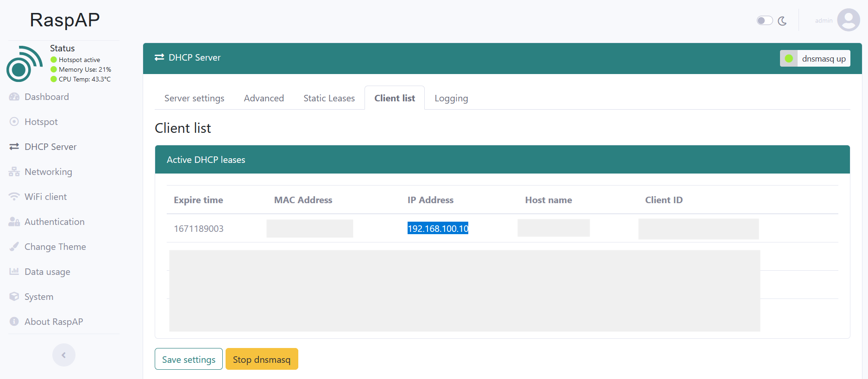Switch to the Server settings tab

[194, 98]
